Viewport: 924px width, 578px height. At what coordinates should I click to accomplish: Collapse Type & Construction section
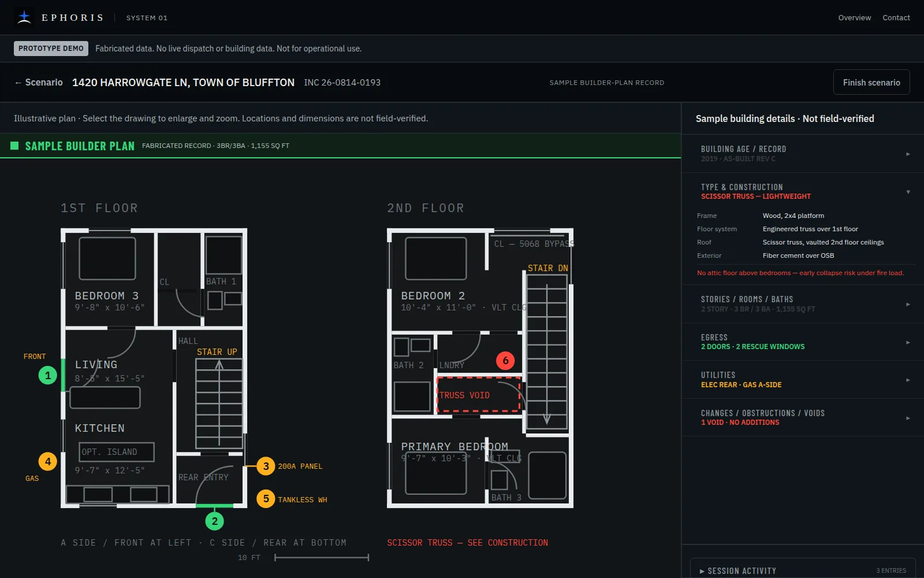[803, 192]
